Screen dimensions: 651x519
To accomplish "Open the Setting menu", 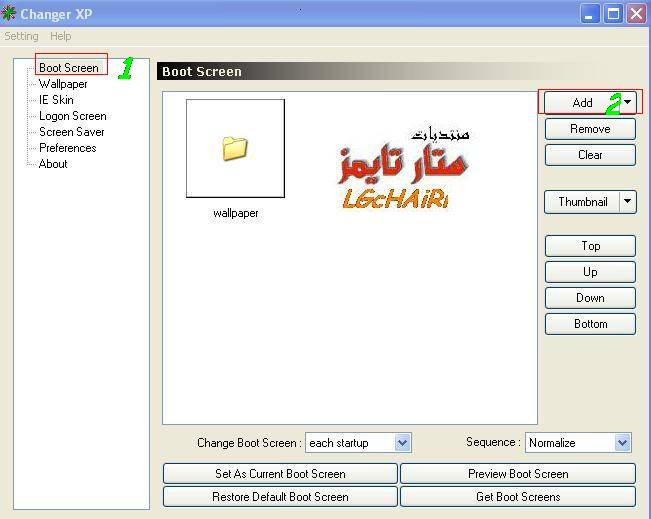I will 21,36.
